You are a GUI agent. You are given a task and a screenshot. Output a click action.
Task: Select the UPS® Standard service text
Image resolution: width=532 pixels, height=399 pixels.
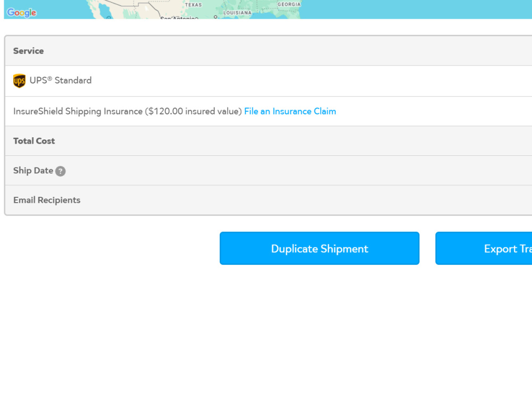click(x=61, y=80)
